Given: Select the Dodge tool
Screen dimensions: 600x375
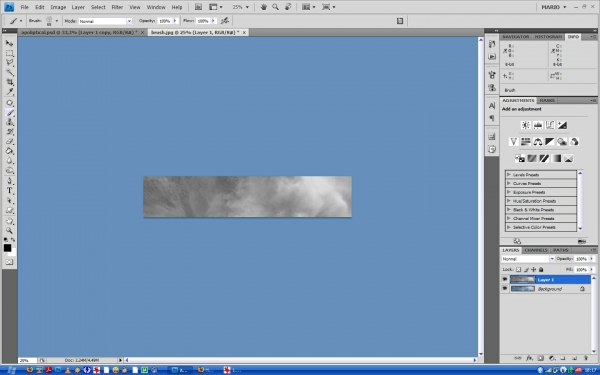Looking at the screenshot, I should [9, 170].
